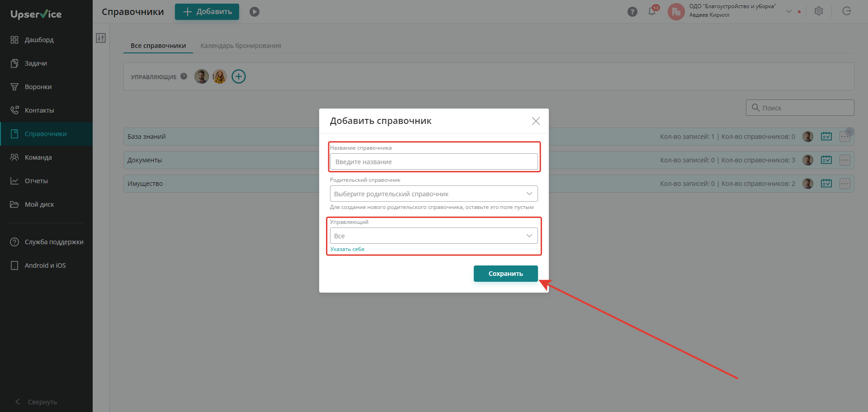Open Служба поддержки link
The height and width of the screenshot is (412, 868).
[46, 242]
